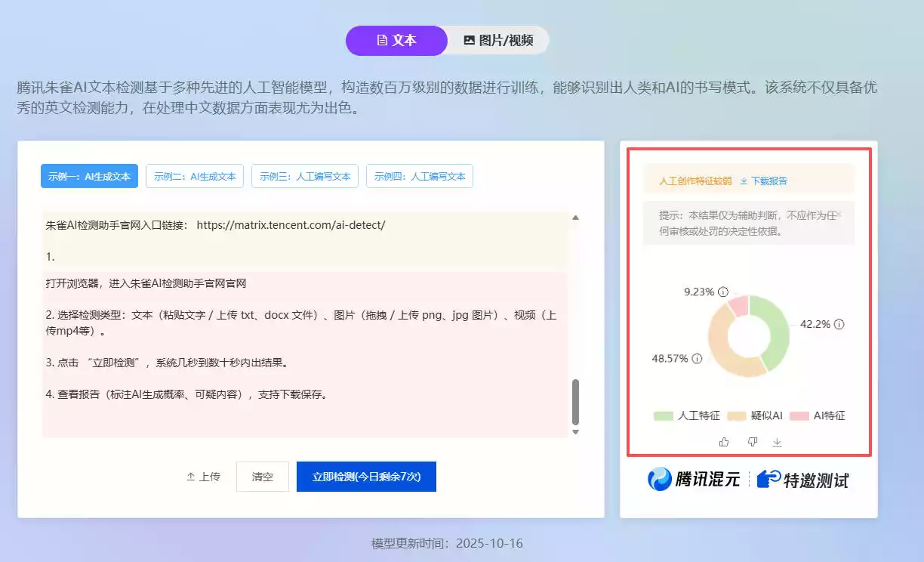This screenshot has width=924, height=562.
Task: Click the 上传 upload button
Action: click(203, 477)
